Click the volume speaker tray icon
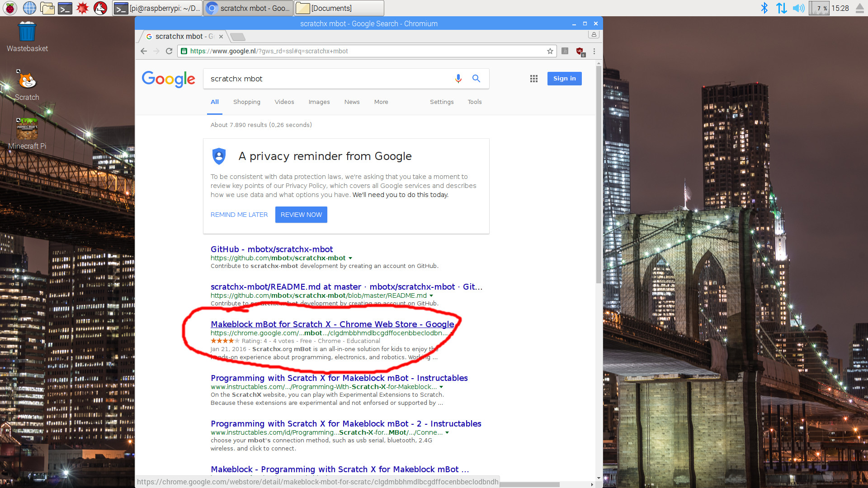This screenshot has width=868, height=488. tap(798, 8)
